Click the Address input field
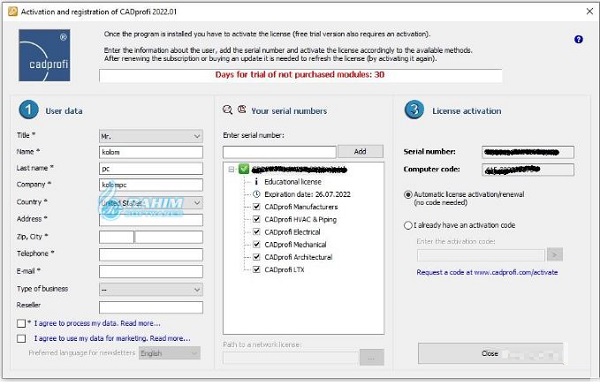The width and height of the screenshot is (600, 386). pyautogui.click(x=151, y=220)
